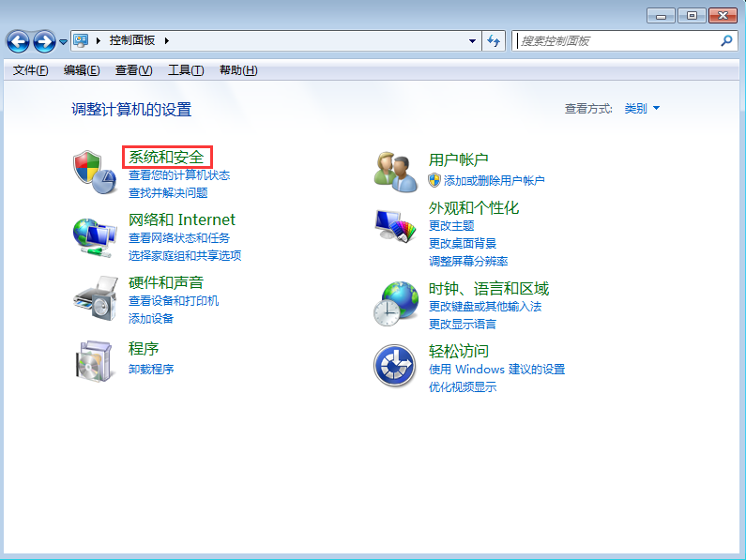Click the 调整屏幕分辨率 link
Image resolution: width=746 pixels, height=560 pixels.
468,262
